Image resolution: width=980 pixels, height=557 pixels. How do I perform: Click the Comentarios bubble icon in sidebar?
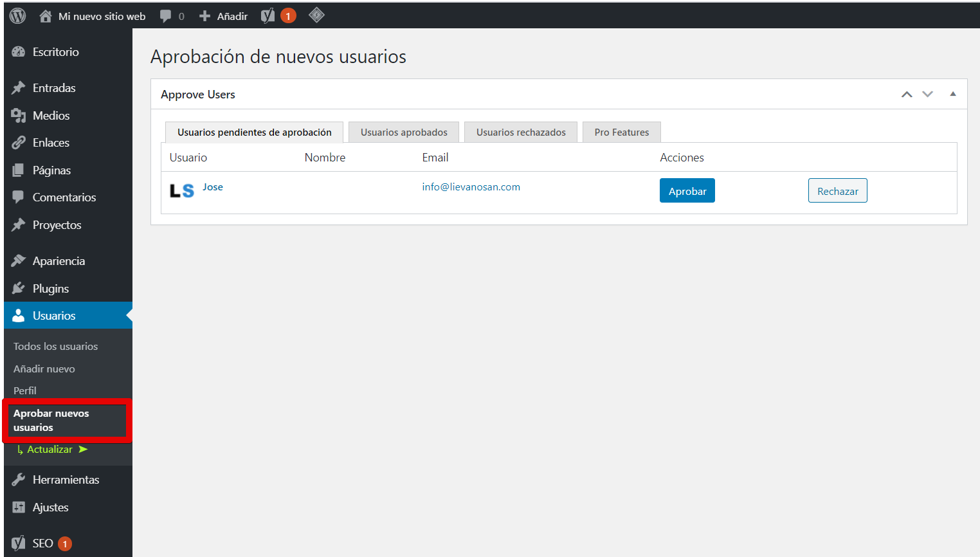pyautogui.click(x=19, y=197)
